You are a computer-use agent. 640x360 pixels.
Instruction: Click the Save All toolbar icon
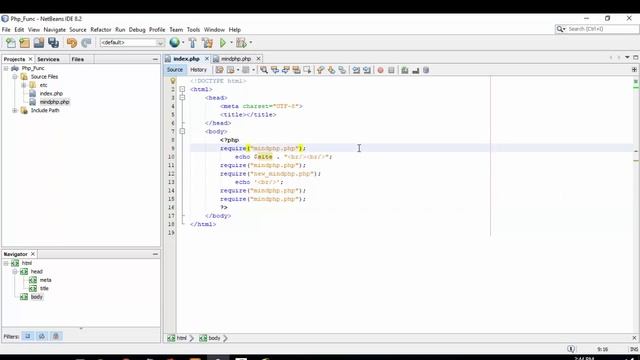pos(53,42)
